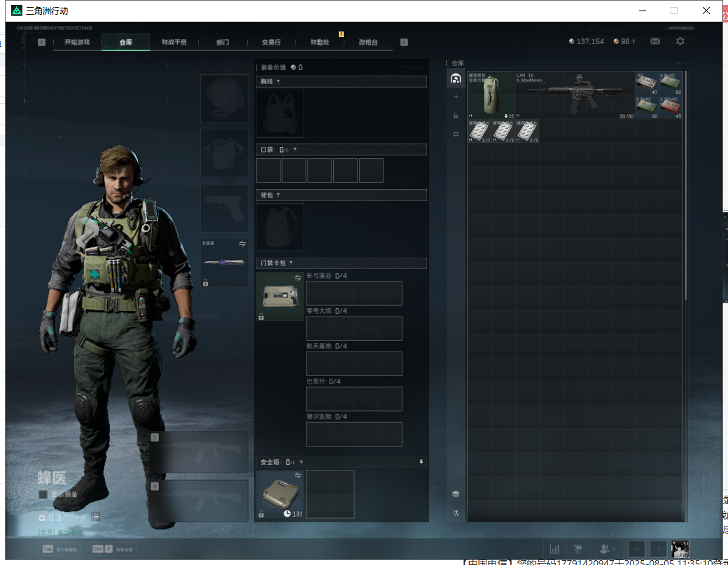Add currency with the plus beside 96
Screen dimensions: 728x565
click(633, 41)
